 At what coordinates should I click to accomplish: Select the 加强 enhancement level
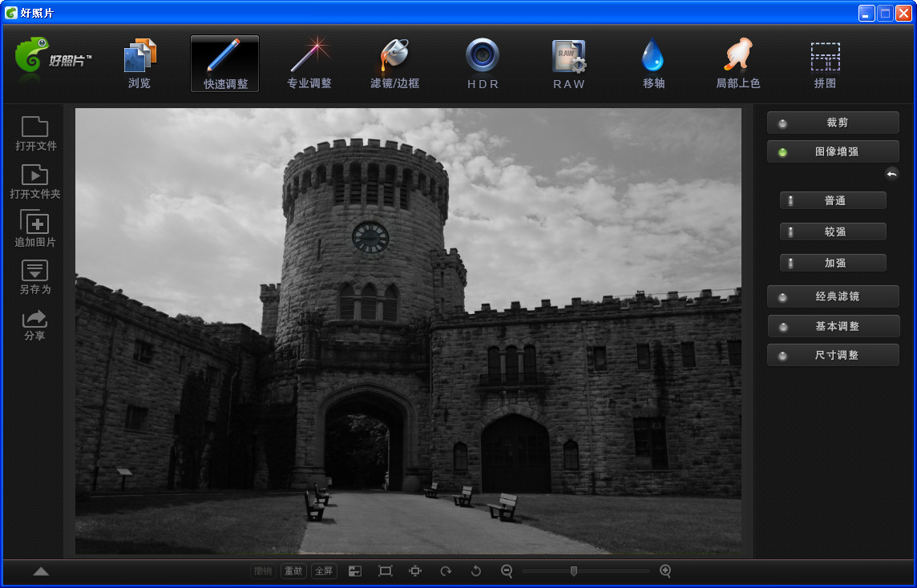834,264
